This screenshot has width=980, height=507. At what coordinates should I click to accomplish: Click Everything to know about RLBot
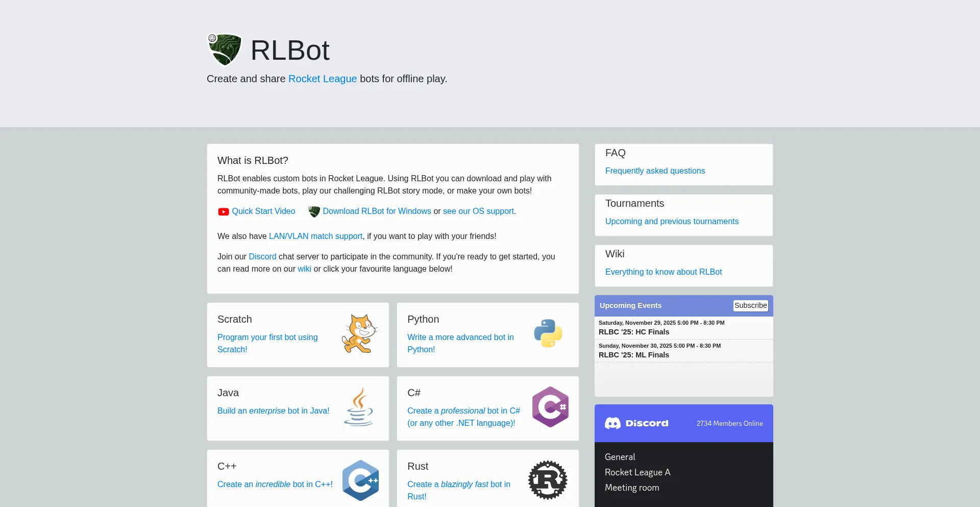click(664, 272)
